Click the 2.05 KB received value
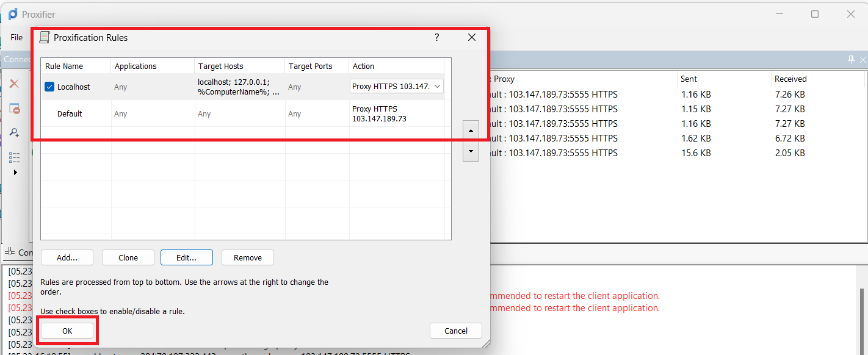This screenshot has width=868, height=355. click(x=789, y=153)
